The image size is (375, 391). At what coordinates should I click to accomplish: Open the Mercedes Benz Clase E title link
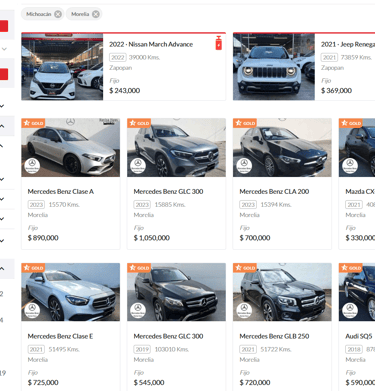click(60, 336)
